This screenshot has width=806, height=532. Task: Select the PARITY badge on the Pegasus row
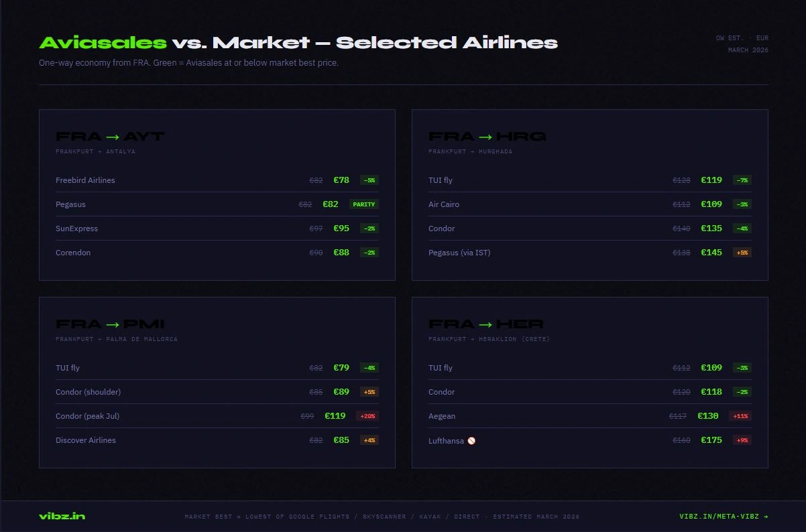(364, 204)
